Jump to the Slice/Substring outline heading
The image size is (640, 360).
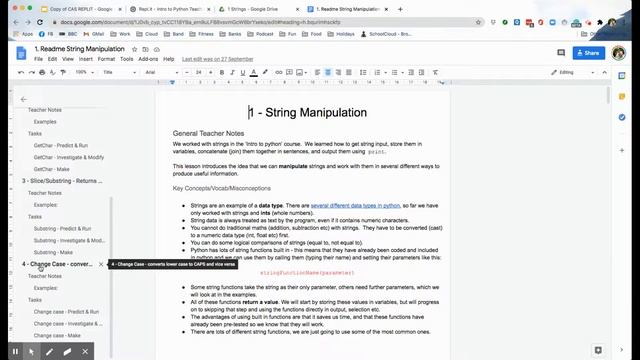pyautogui.click(x=62, y=181)
